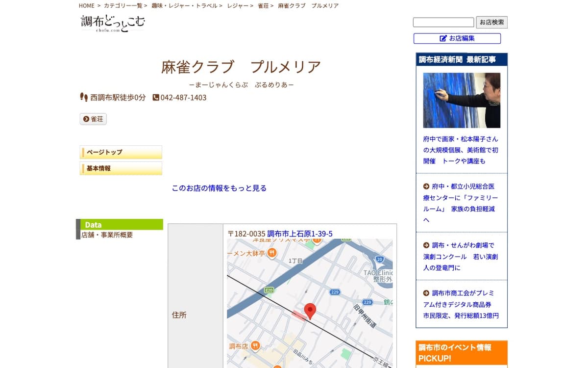Screen dimensions: 588x368
Task: Open the カテゴリー一覧 breadcrumb link
Action: (123, 6)
